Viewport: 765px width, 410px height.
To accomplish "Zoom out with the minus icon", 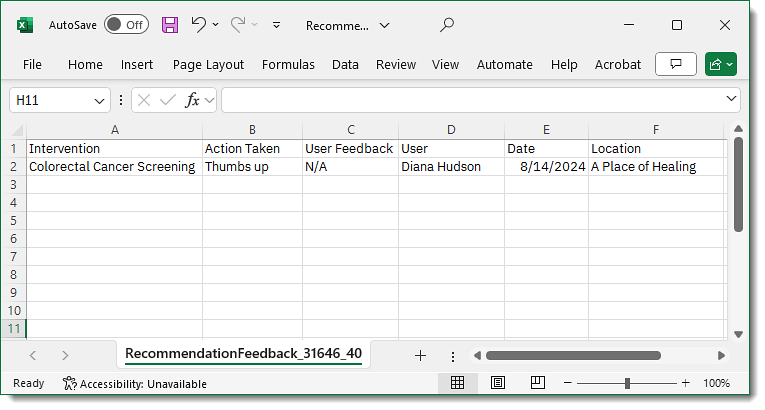I will [567, 383].
